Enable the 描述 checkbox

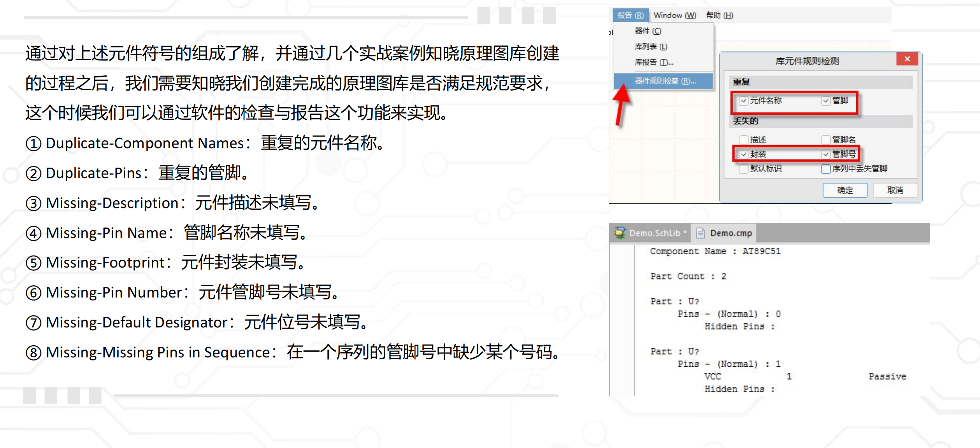744,140
